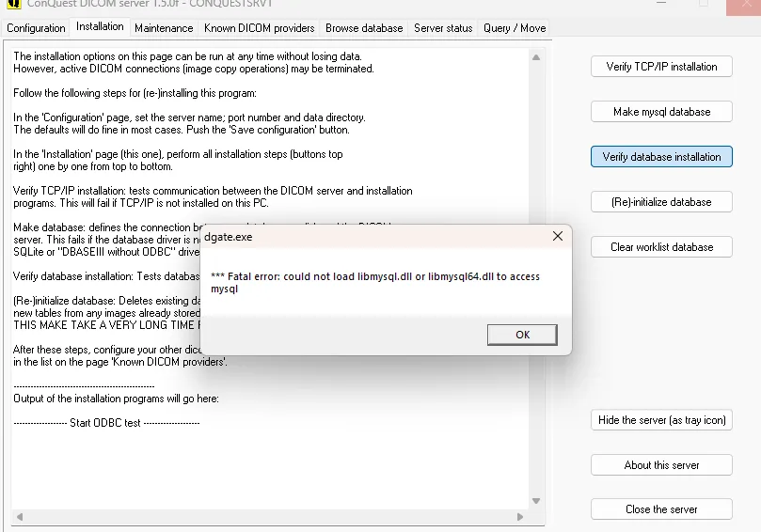
Task: Close the dgate.exe error dialog with X
Action: point(558,237)
